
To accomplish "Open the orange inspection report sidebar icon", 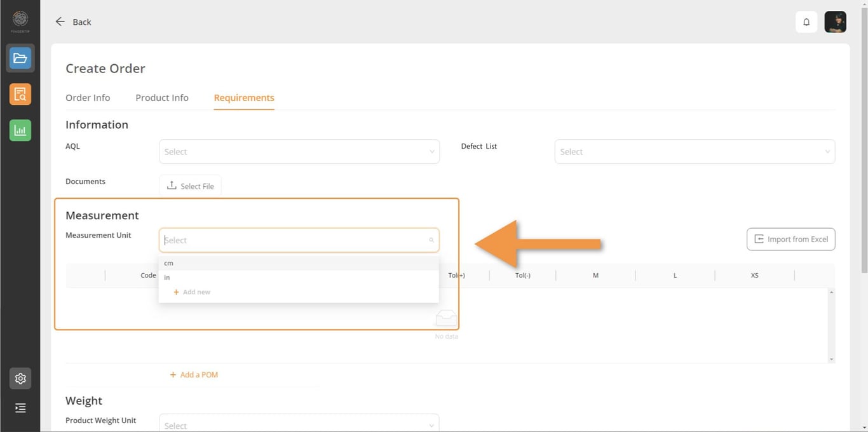I will (20, 94).
